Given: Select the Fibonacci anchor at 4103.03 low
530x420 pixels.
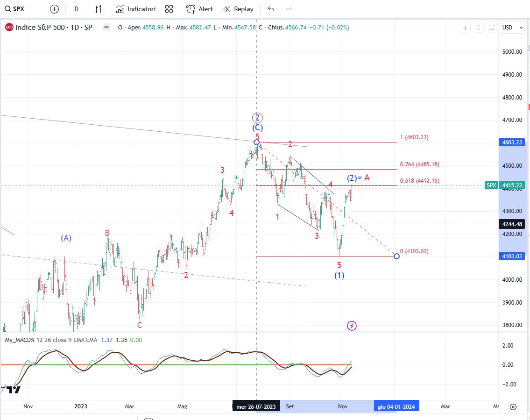Looking at the screenshot, I should (397, 256).
